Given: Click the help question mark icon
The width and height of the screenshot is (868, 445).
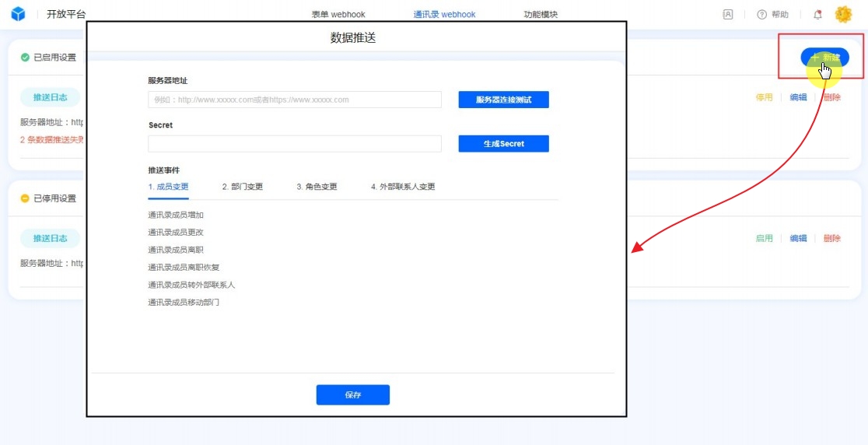Looking at the screenshot, I should click(762, 14).
